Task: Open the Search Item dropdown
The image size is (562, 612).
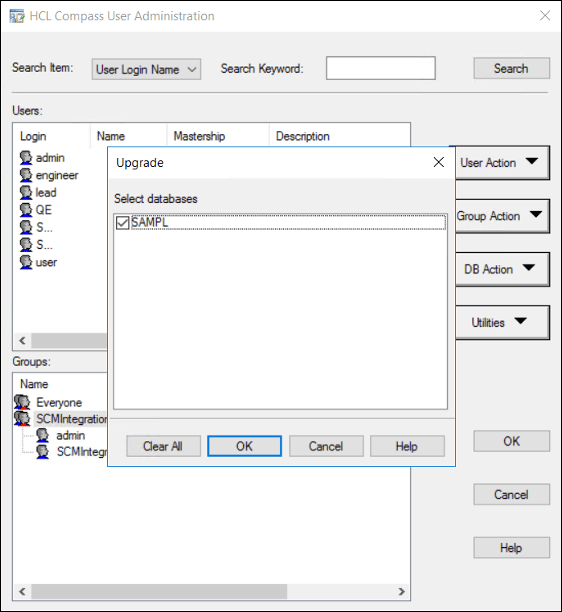Action: point(146,69)
